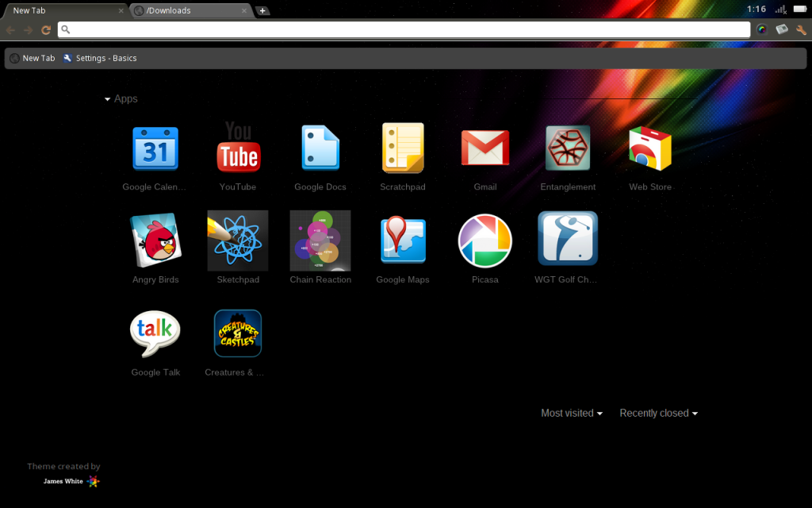Screen dimensions: 812x508
Task: Open the Creatures & Castles game
Action: (x=238, y=333)
